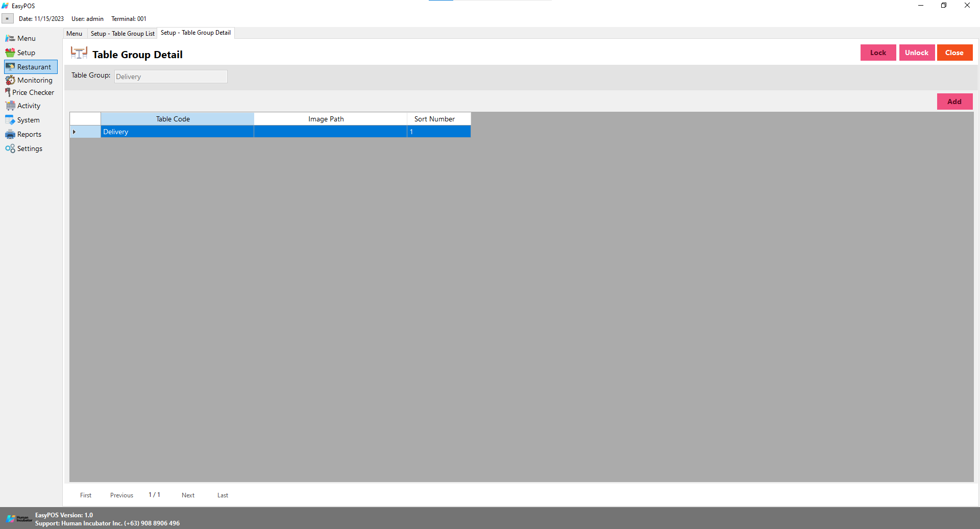Open Setup in the sidebar

(x=26, y=53)
